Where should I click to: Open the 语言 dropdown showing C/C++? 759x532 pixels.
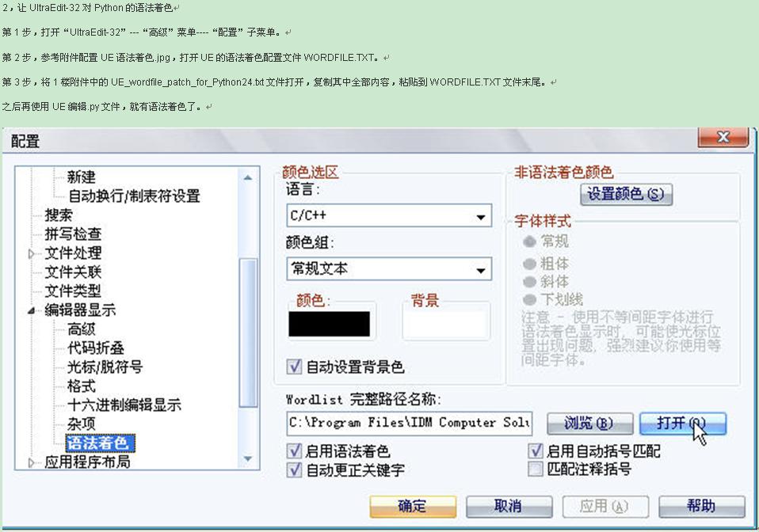coord(480,218)
